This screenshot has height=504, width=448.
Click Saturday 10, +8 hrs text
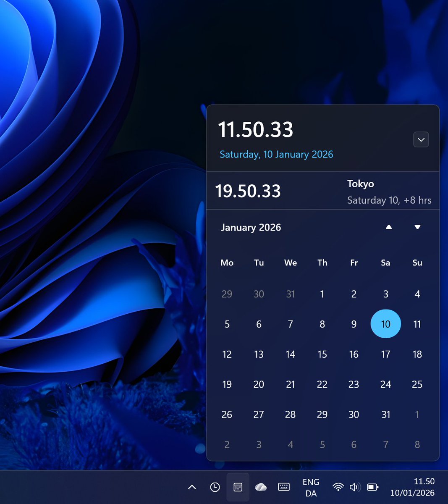pos(389,200)
